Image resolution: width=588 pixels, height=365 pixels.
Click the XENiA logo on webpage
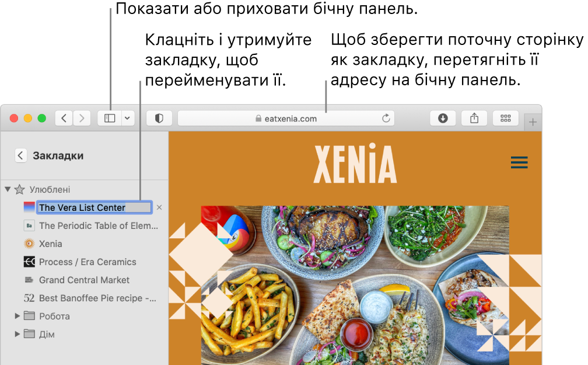point(355,165)
